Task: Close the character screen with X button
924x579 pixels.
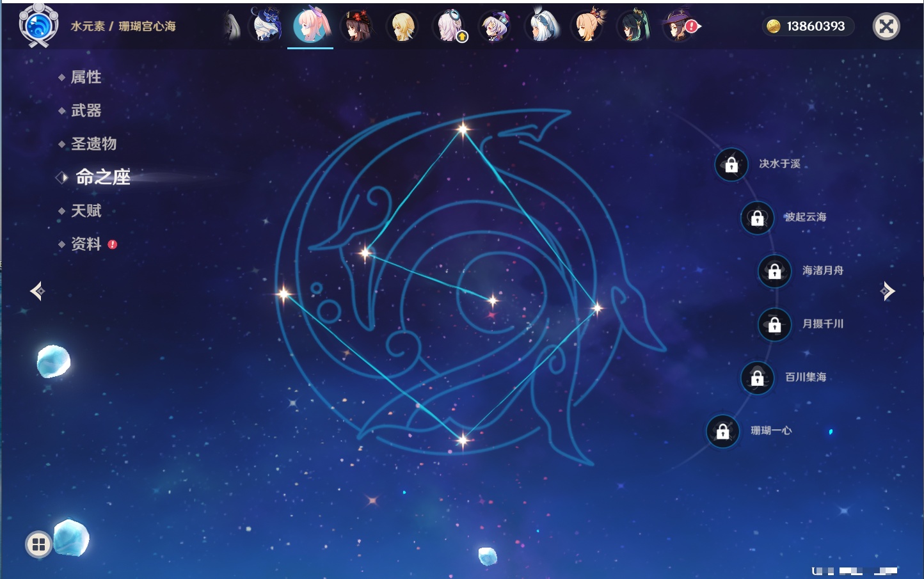Action: (x=886, y=26)
